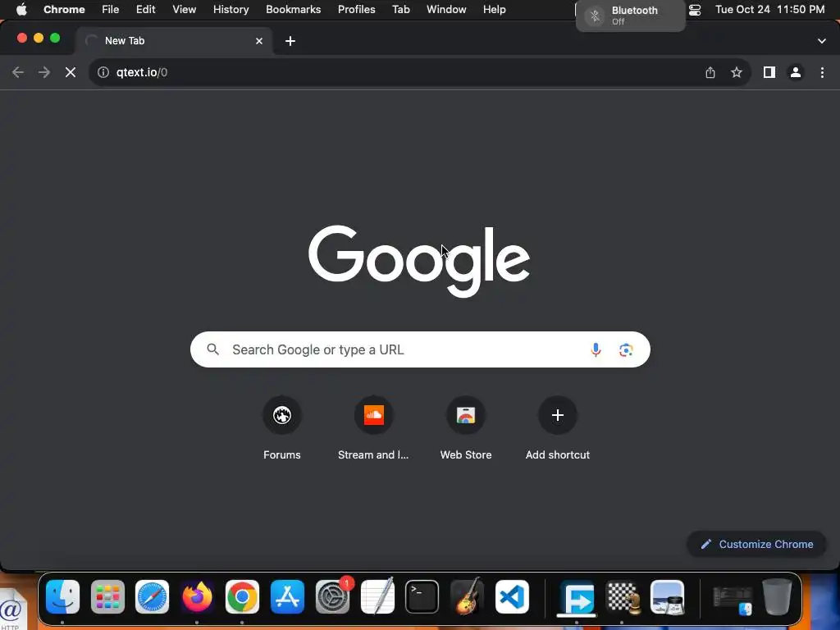The width and height of the screenshot is (840, 630).
Task: Open the Apple menu
Action: 21,10
